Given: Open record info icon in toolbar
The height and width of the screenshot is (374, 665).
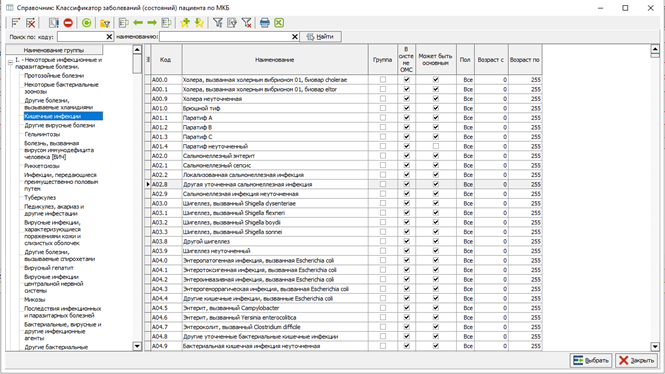Looking at the screenshot, I should (53, 23).
